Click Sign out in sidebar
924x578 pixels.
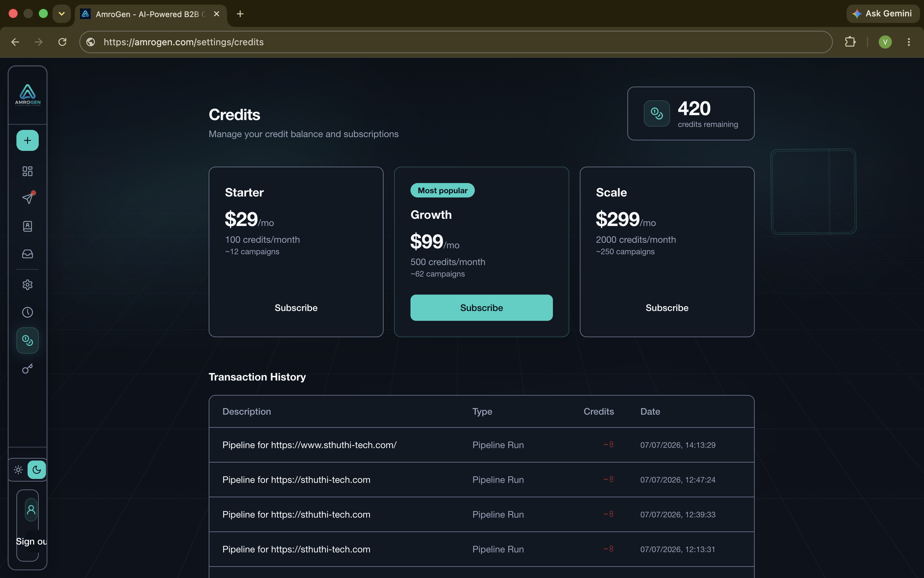click(x=31, y=541)
